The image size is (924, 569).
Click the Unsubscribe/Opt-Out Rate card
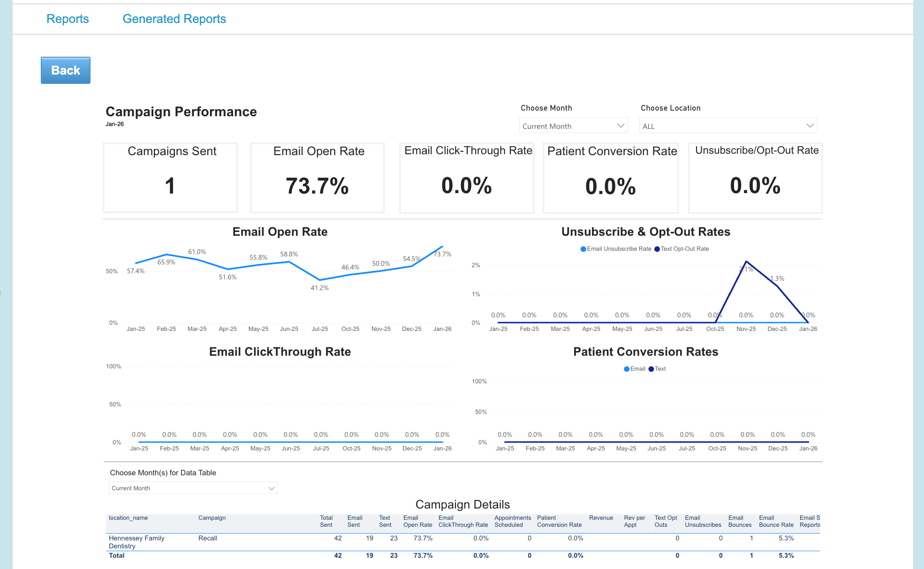(755, 178)
